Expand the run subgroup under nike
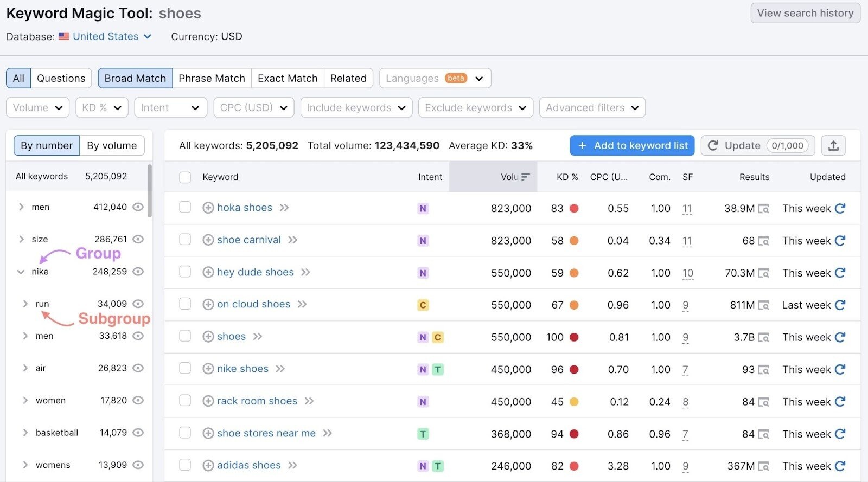 click(x=25, y=304)
